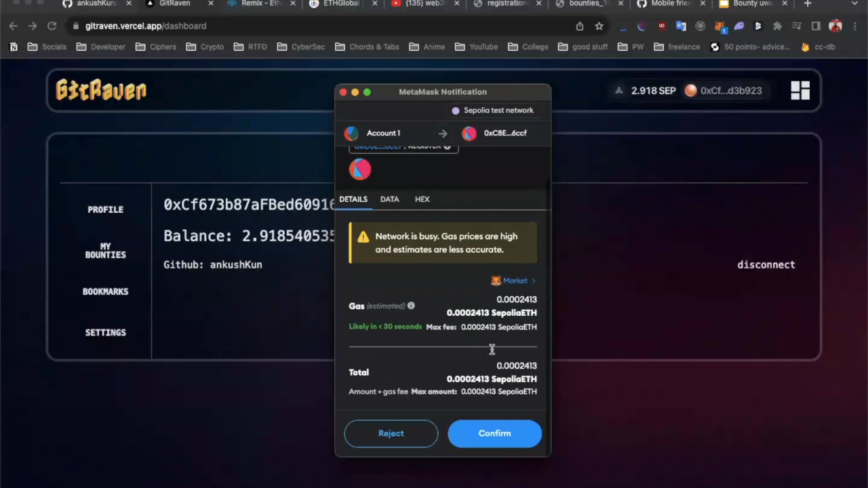
Task: Click the Account 1 avatar icon
Action: (x=351, y=134)
